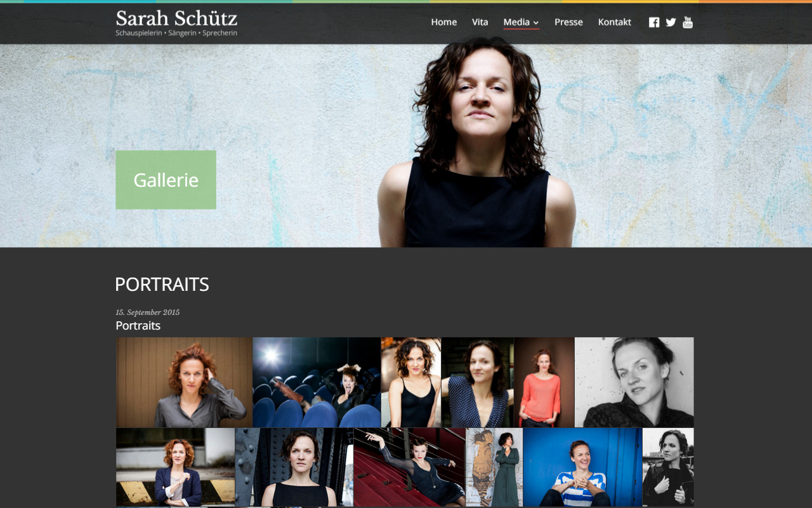
Task: Go to the Home menu item
Action: point(444,22)
